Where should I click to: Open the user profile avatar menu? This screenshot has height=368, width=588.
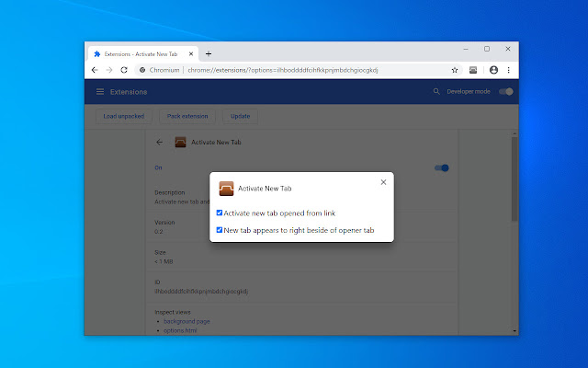tap(493, 70)
